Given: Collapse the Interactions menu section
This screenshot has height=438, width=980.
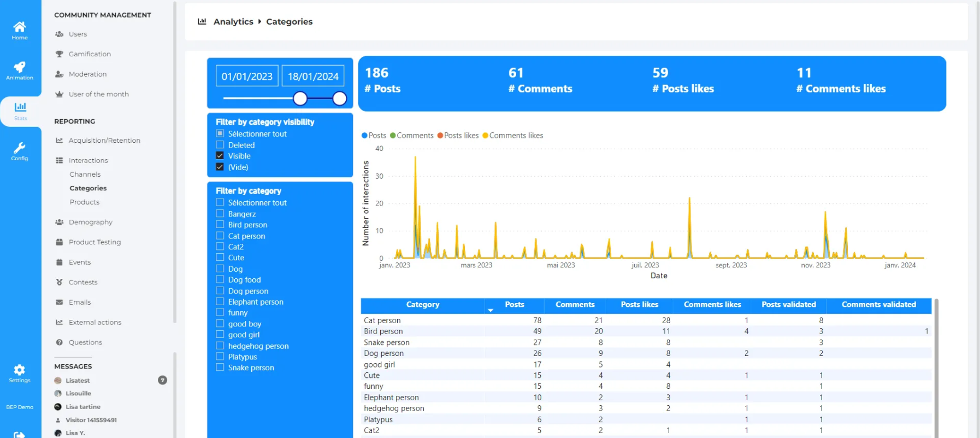Looking at the screenshot, I should click(x=88, y=161).
